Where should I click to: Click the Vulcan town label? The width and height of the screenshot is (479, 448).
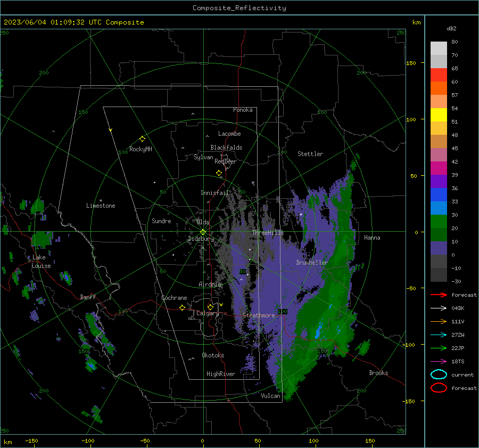click(x=270, y=396)
